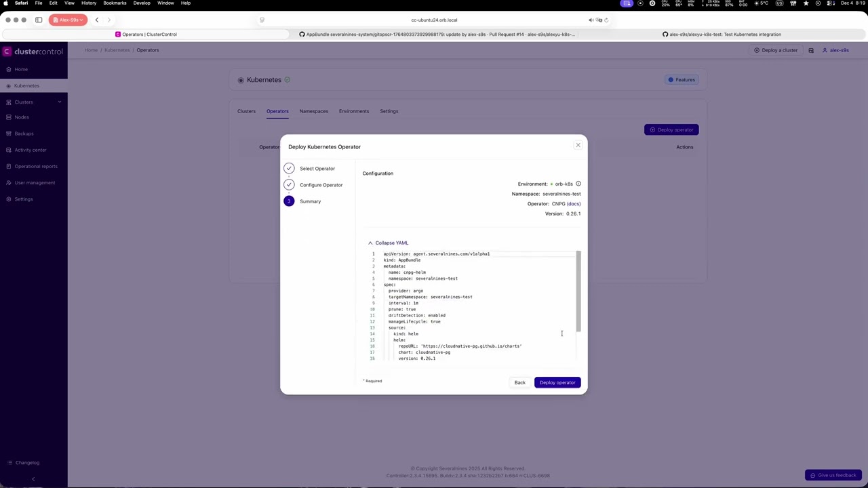
Task: Click the Safari address bar
Action: tap(434, 20)
